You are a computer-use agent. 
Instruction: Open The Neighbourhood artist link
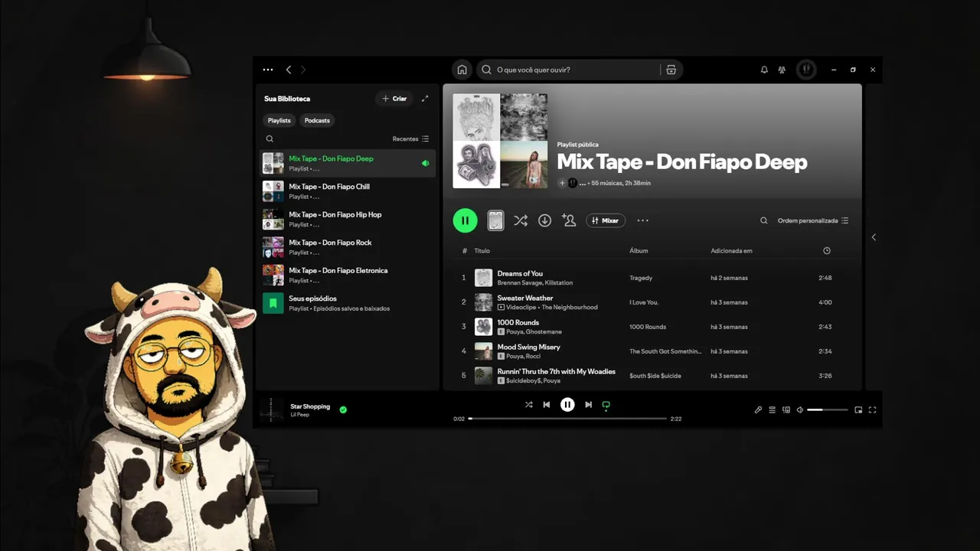pyautogui.click(x=570, y=308)
